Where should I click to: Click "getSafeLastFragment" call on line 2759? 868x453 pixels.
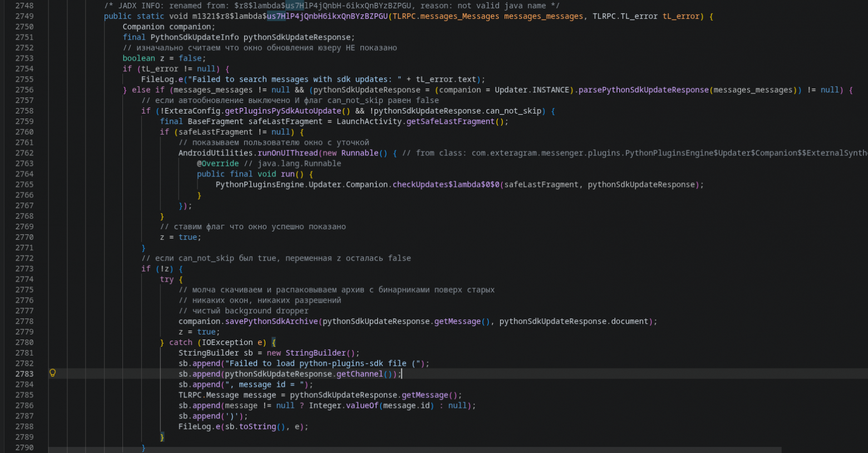click(x=451, y=121)
